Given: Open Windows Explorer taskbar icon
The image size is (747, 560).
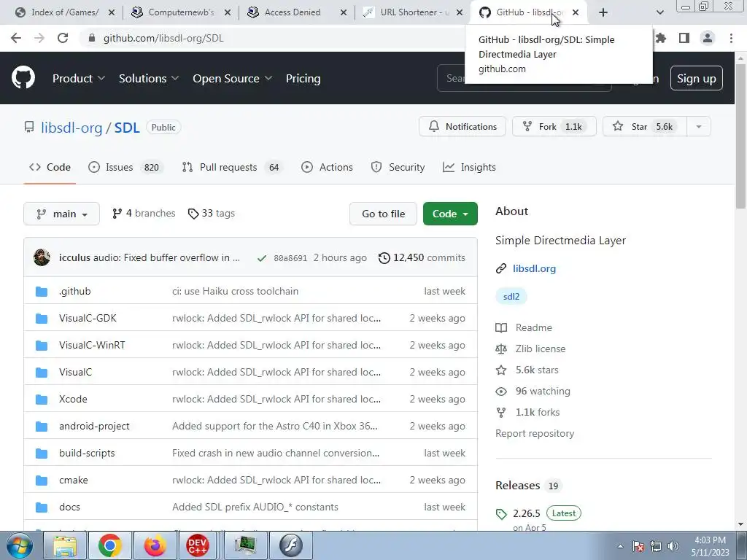Looking at the screenshot, I should click(x=65, y=545).
